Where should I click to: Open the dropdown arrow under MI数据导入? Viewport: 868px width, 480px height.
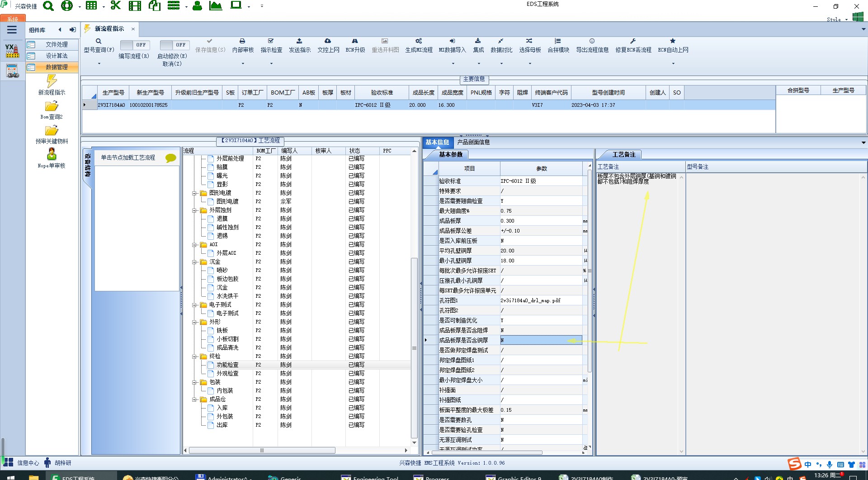(453, 63)
